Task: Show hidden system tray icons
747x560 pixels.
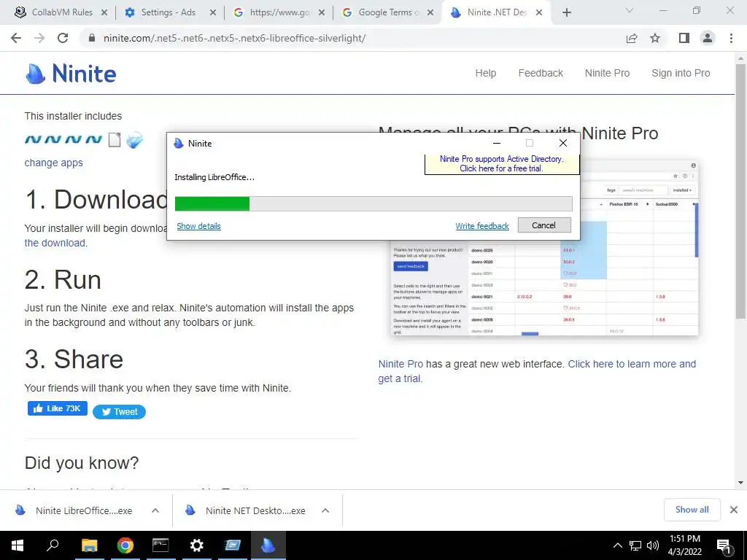Action: pyautogui.click(x=617, y=545)
